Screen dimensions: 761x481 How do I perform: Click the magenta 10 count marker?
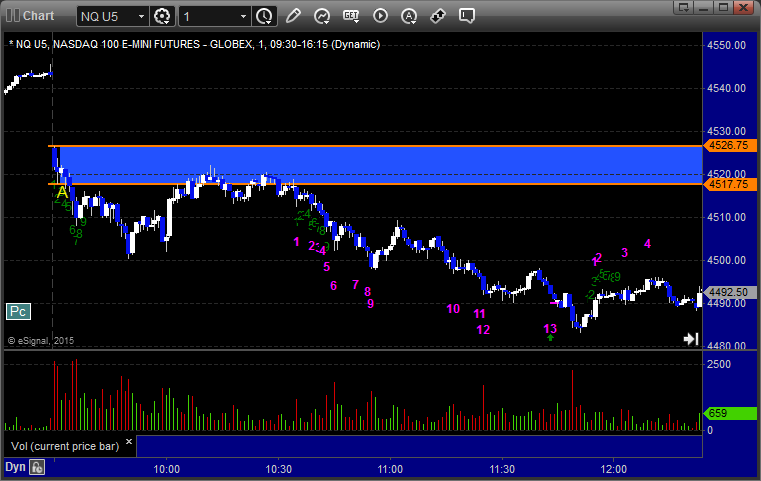[x=453, y=309]
